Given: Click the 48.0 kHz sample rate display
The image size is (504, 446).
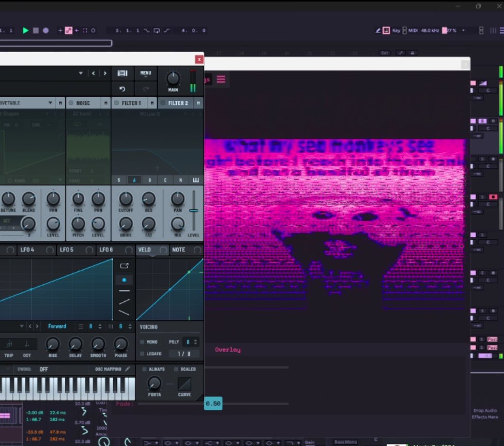Looking at the screenshot, I should click(x=430, y=30).
